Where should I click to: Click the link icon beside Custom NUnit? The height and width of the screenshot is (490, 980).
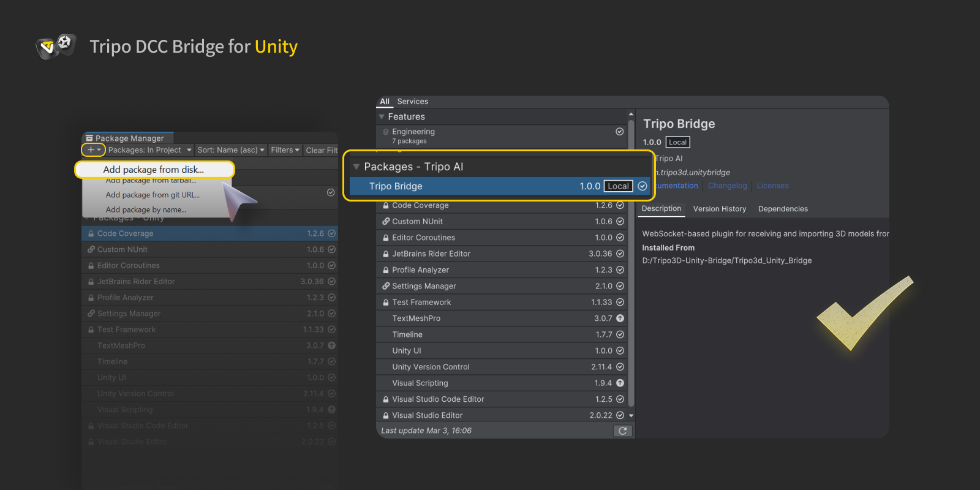[386, 222]
